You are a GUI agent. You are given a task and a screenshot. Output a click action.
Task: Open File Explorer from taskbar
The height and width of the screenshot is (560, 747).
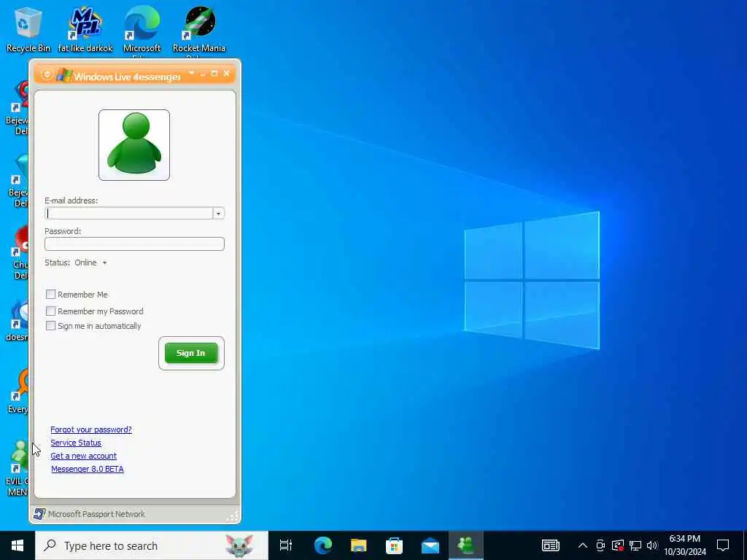(x=359, y=545)
